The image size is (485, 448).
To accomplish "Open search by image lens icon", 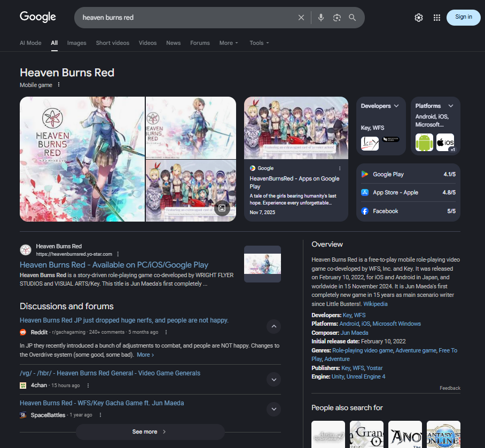I will pyautogui.click(x=337, y=18).
